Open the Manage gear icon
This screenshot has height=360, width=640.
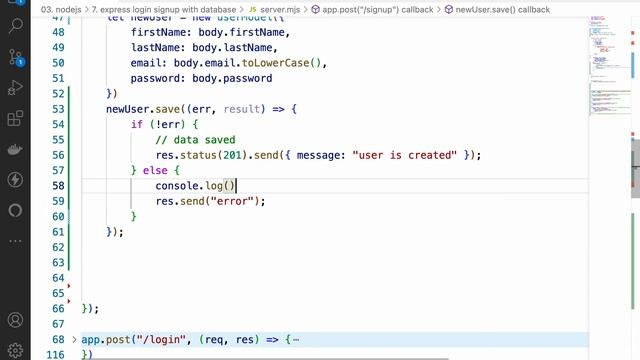[15, 350]
